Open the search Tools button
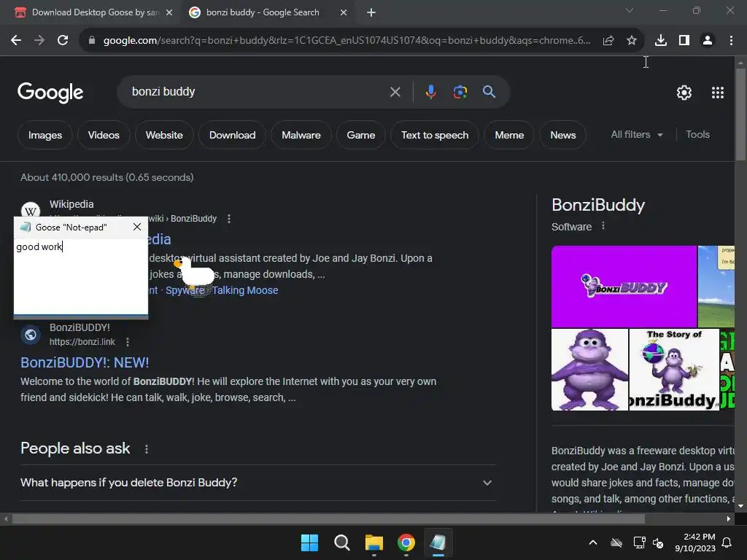This screenshot has width=747, height=560. point(697,135)
